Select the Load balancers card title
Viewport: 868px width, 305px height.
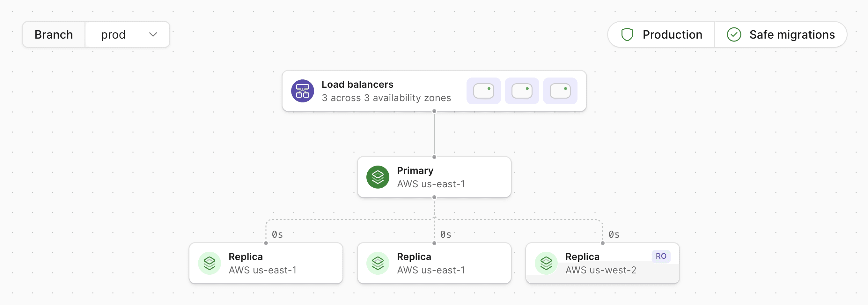click(x=357, y=84)
